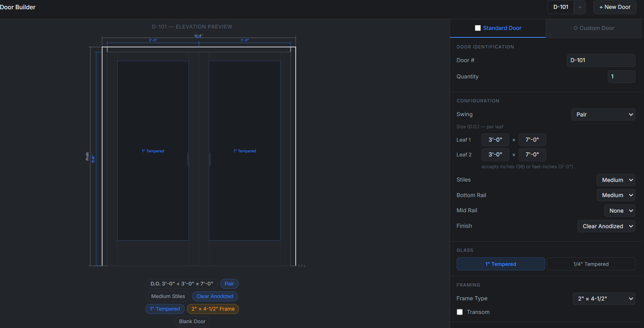The width and height of the screenshot is (644, 328).
Task: Click the Blank Door badge
Action: [x=192, y=321]
